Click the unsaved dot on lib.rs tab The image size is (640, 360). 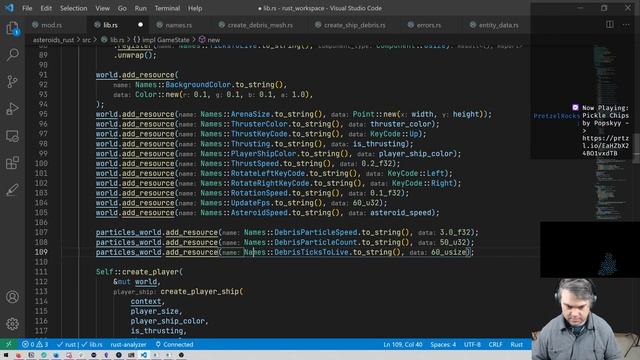click(140, 25)
